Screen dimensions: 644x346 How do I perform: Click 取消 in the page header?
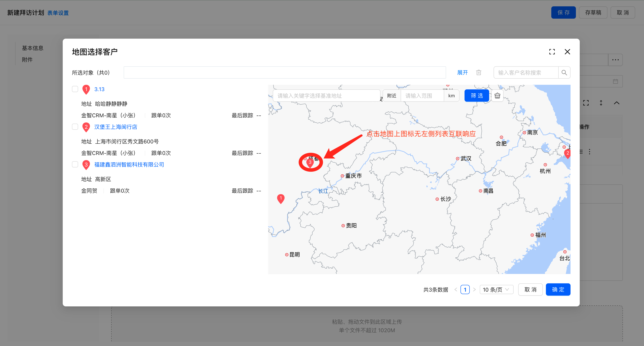click(622, 12)
